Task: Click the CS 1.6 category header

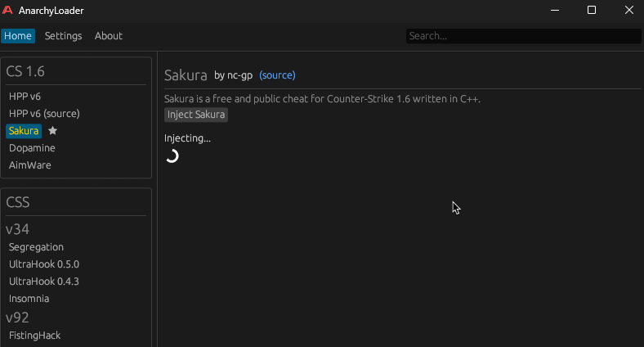Action: click(25, 71)
